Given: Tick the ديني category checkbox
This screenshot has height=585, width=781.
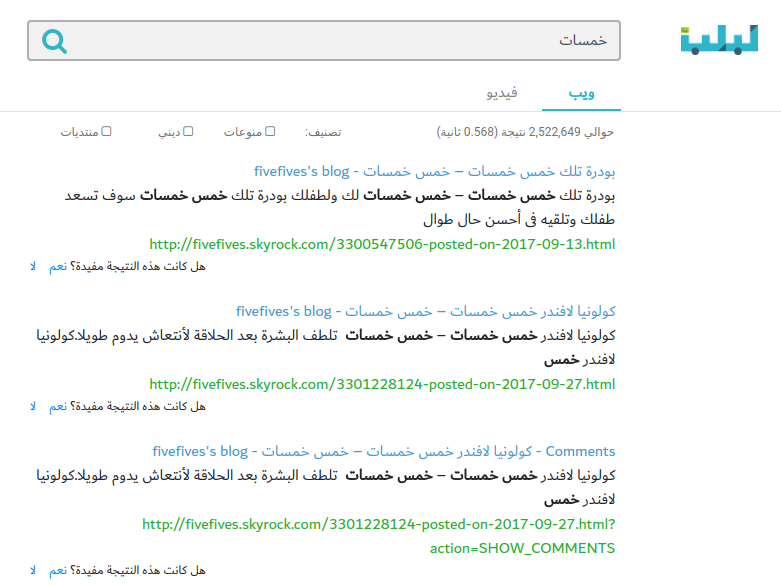Looking at the screenshot, I should pyautogui.click(x=188, y=131).
